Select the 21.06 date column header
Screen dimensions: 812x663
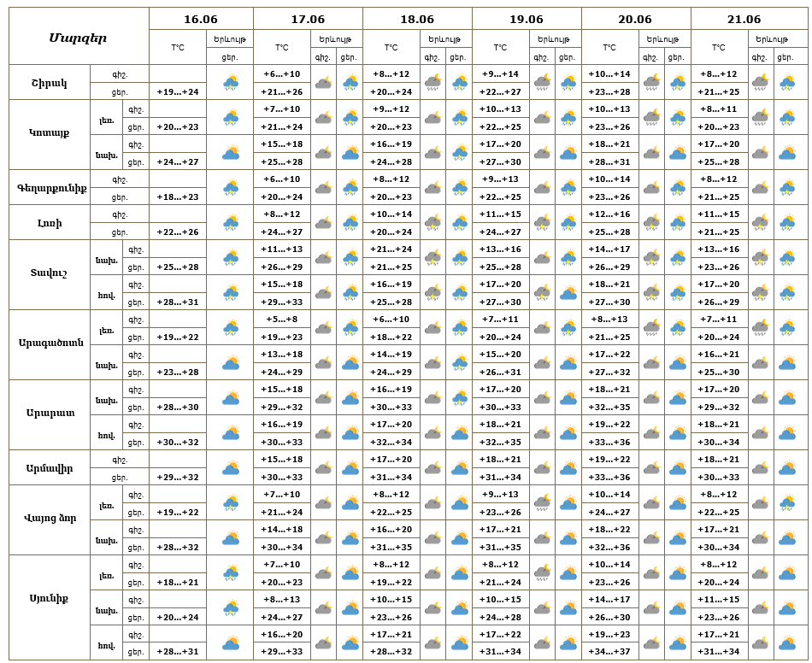pos(744,19)
